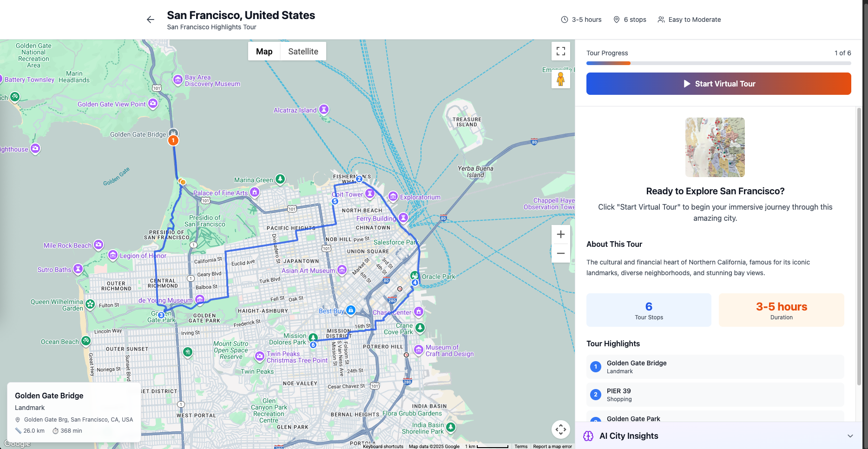
Task: Click the Tour Progress bar
Action: click(718, 63)
